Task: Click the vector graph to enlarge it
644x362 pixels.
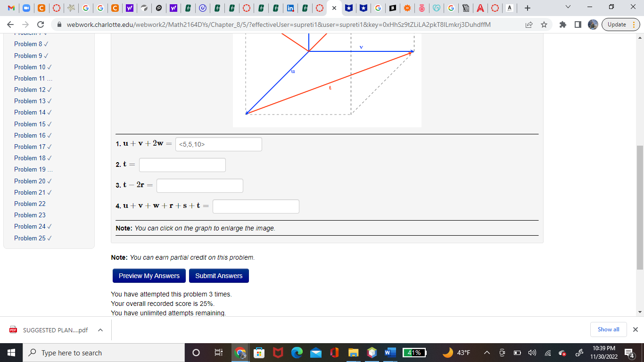Action: (x=327, y=80)
